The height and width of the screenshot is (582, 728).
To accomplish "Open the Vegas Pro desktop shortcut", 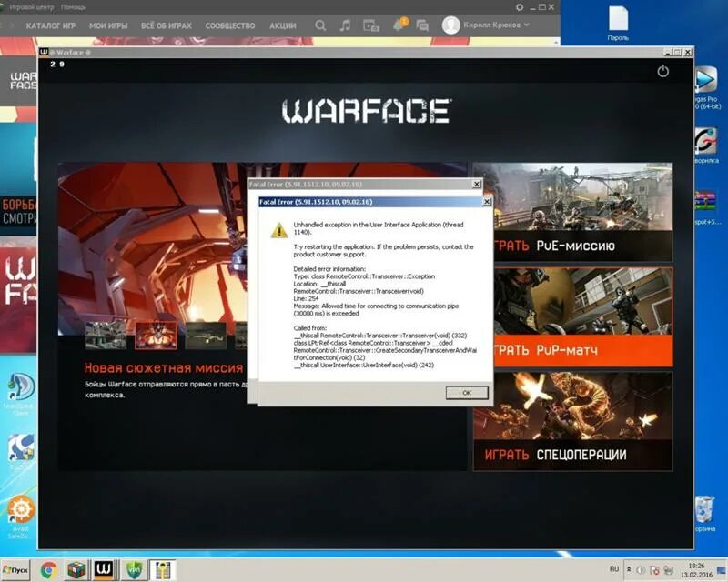I will (707, 87).
